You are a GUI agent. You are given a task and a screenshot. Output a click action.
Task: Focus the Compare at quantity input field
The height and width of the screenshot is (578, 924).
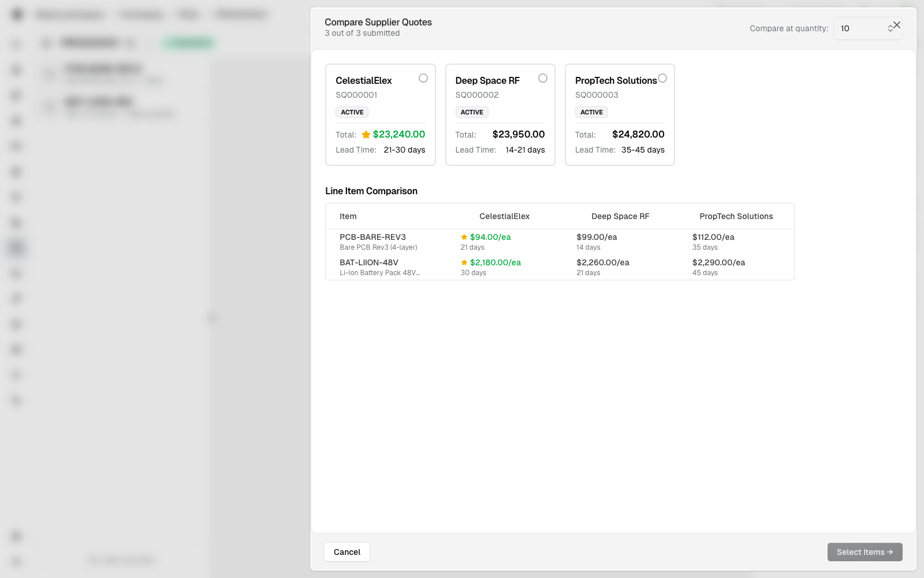[863, 28]
